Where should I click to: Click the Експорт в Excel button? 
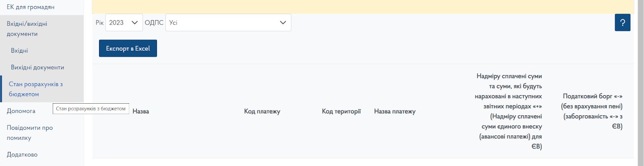tap(128, 48)
